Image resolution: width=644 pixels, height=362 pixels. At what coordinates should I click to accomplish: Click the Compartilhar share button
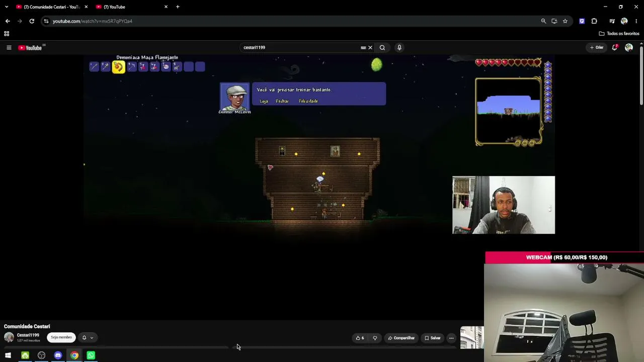(401, 338)
